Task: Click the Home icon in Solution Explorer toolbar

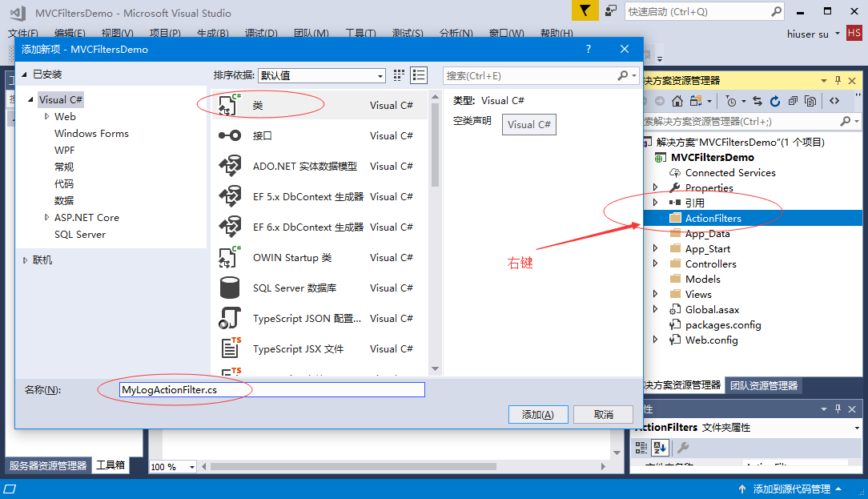Action: [677, 101]
